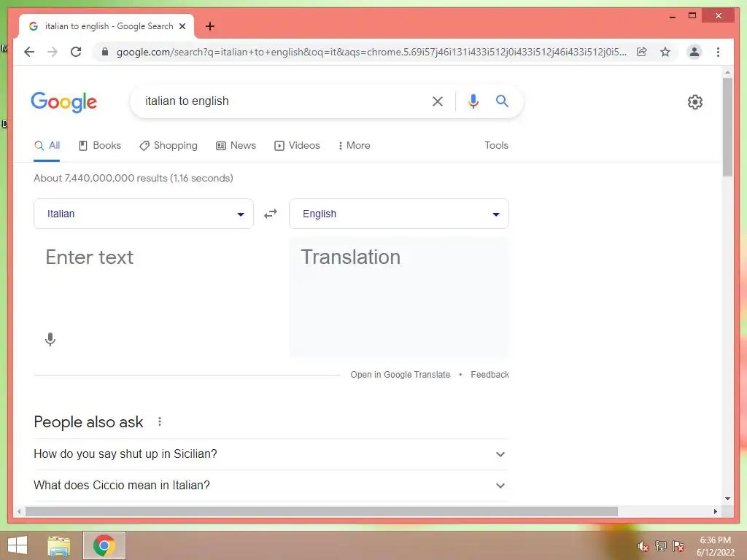
Task: Open a new browser tab
Action: (210, 26)
